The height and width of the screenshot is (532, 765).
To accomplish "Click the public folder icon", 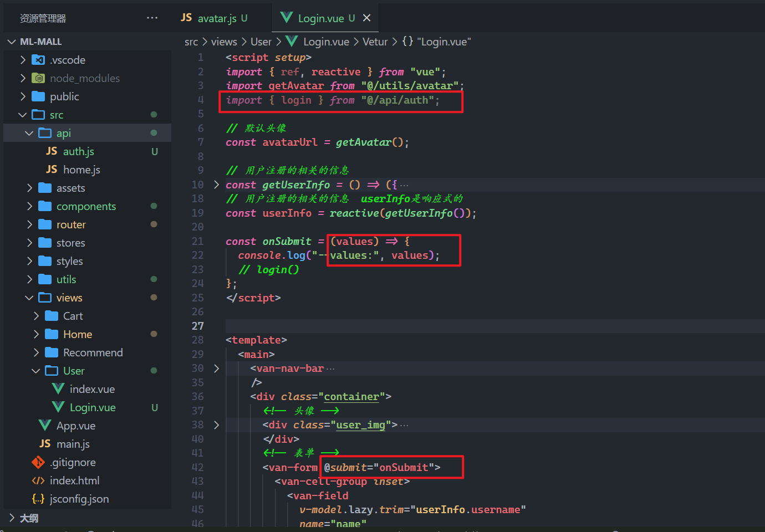I will tap(38, 96).
